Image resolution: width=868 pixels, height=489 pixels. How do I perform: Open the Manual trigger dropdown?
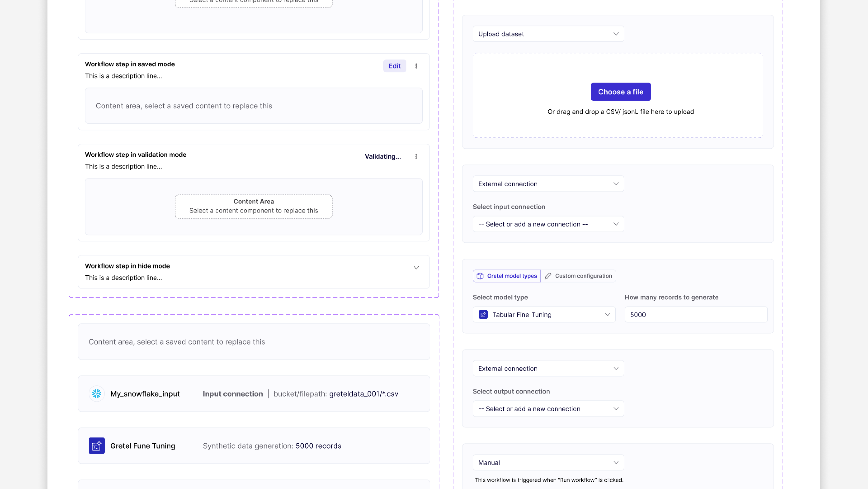click(548, 463)
